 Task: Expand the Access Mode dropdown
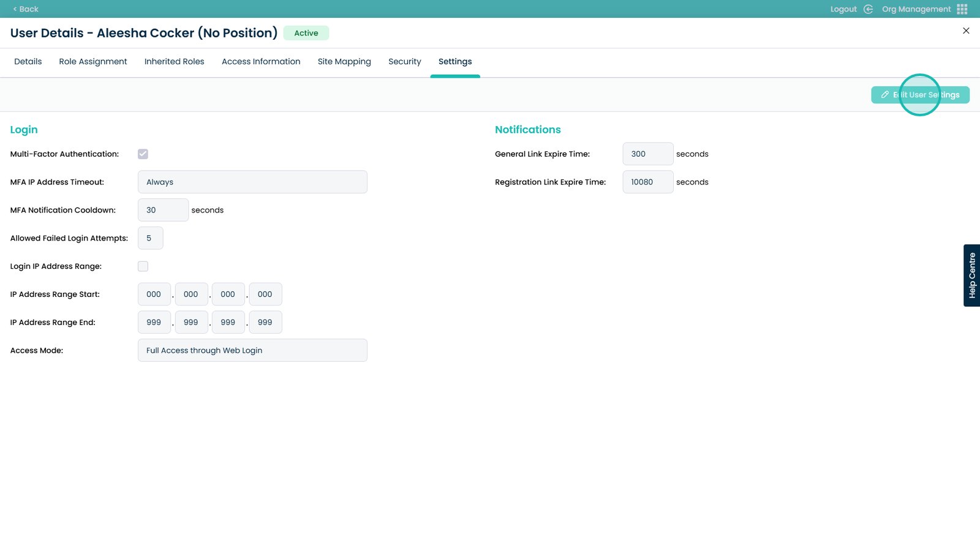[x=252, y=350]
